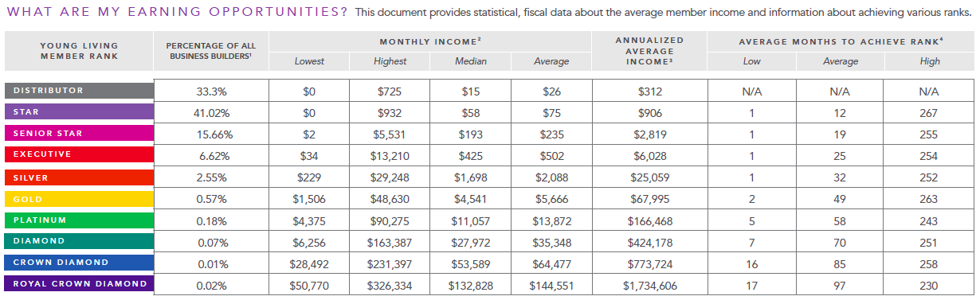Select the Average Months to Achieve Rank header

tap(839, 41)
